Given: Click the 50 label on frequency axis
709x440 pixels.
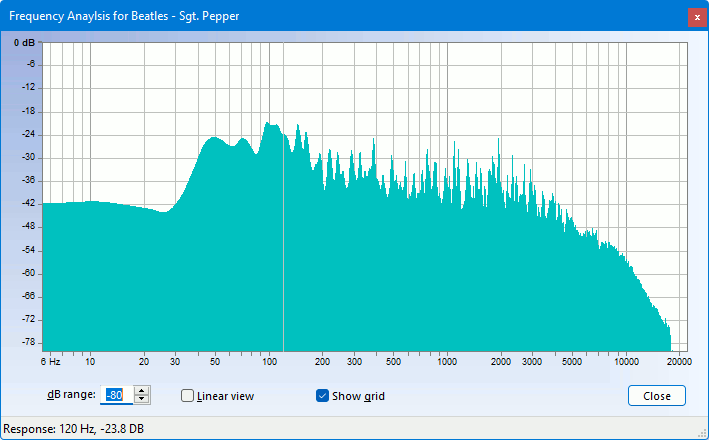Looking at the screenshot, I should point(215,360).
